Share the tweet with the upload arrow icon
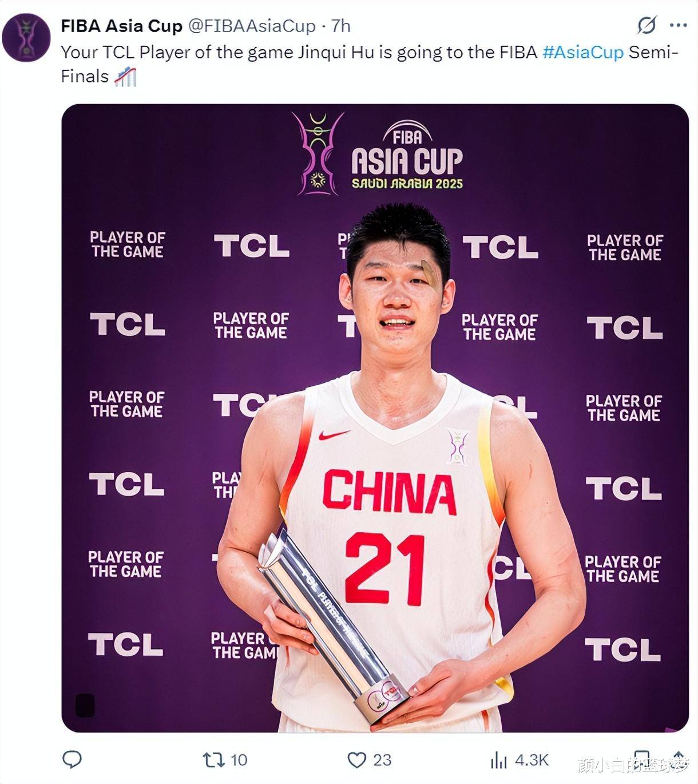Viewport: 698px width, 784px height. [679, 759]
